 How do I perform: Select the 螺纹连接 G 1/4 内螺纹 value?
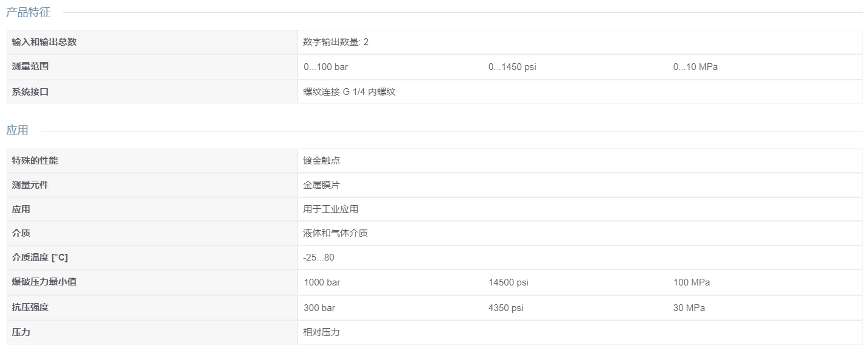coord(349,91)
